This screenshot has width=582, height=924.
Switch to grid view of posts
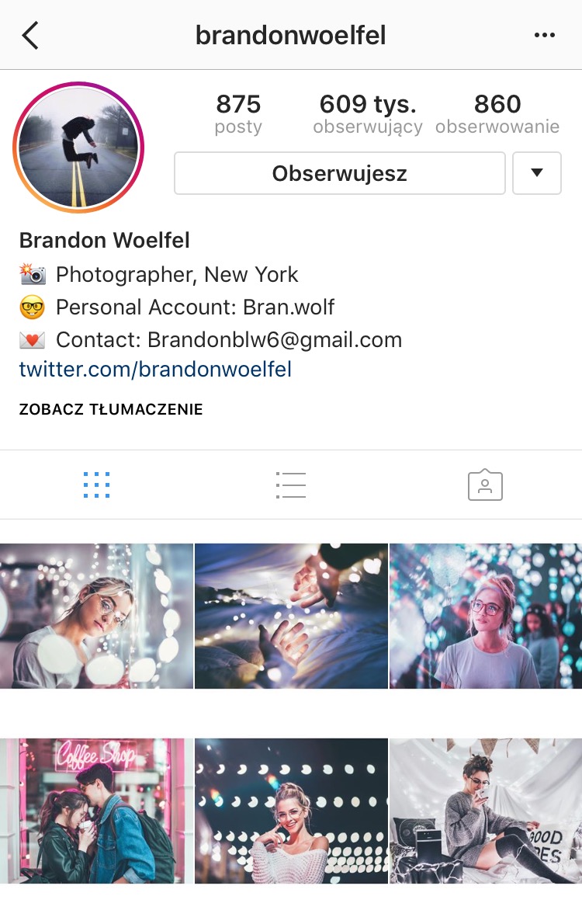[96, 485]
